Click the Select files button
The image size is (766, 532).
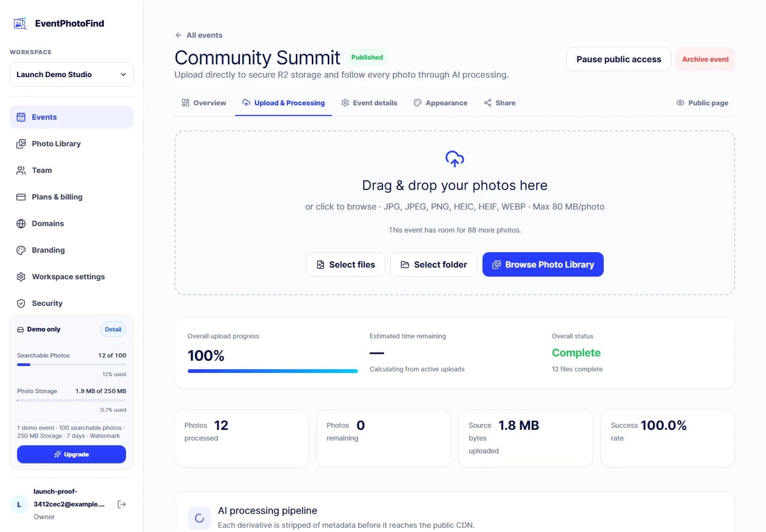(x=345, y=264)
